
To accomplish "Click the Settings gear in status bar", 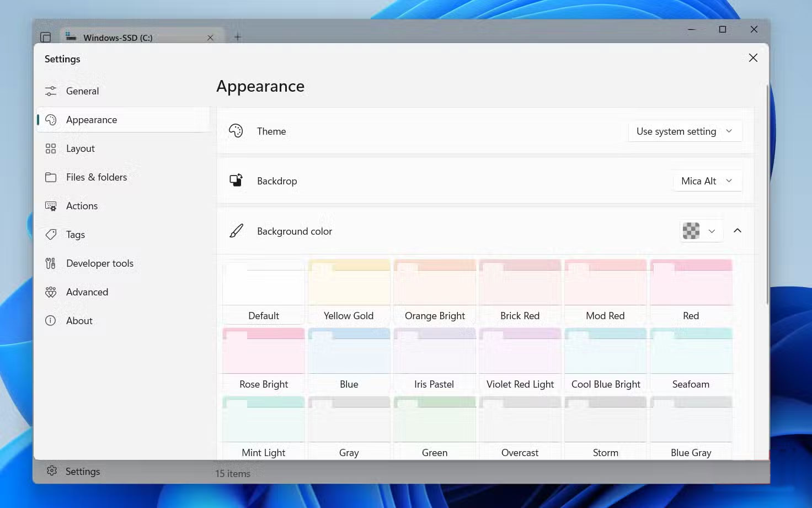I will (52, 471).
